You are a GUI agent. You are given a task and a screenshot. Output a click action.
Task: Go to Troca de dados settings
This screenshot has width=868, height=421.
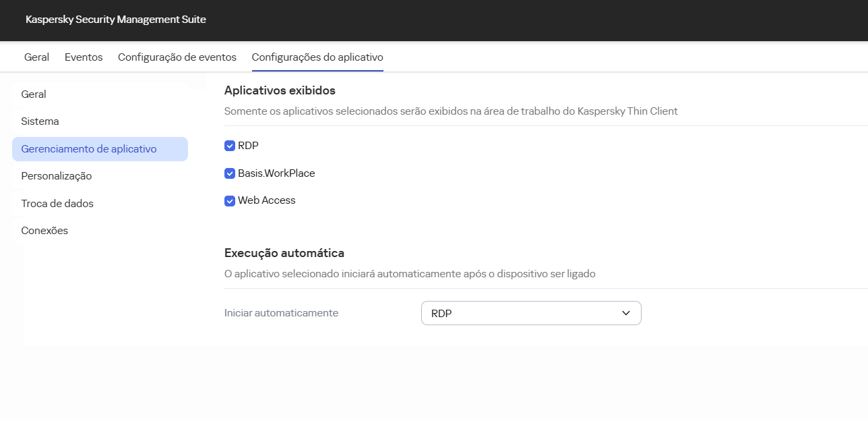58,203
